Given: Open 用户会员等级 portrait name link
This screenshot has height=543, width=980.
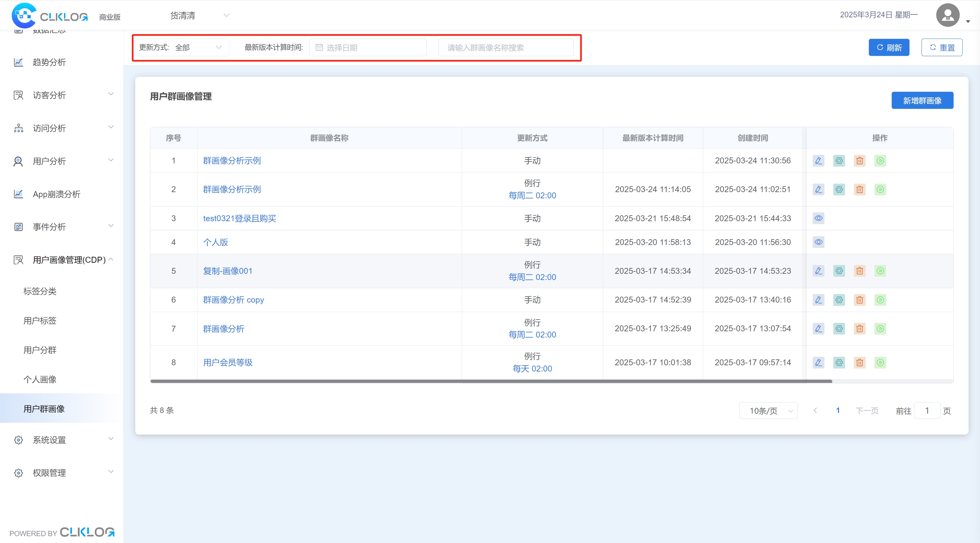Looking at the screenshot, I should (227, 362).
